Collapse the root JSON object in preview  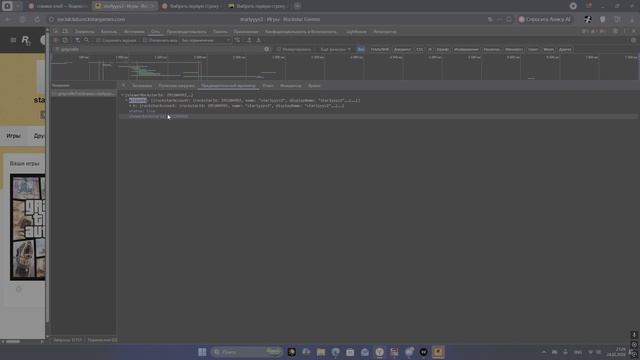(122, 95)
